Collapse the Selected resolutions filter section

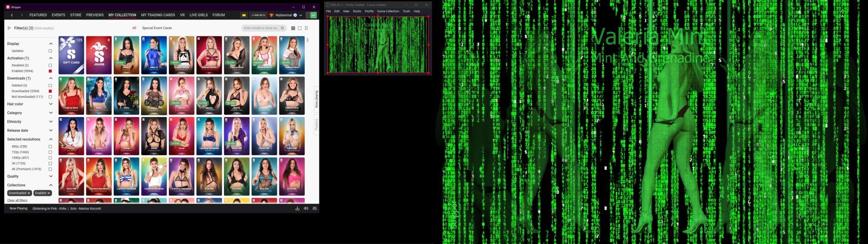[51, 139]
